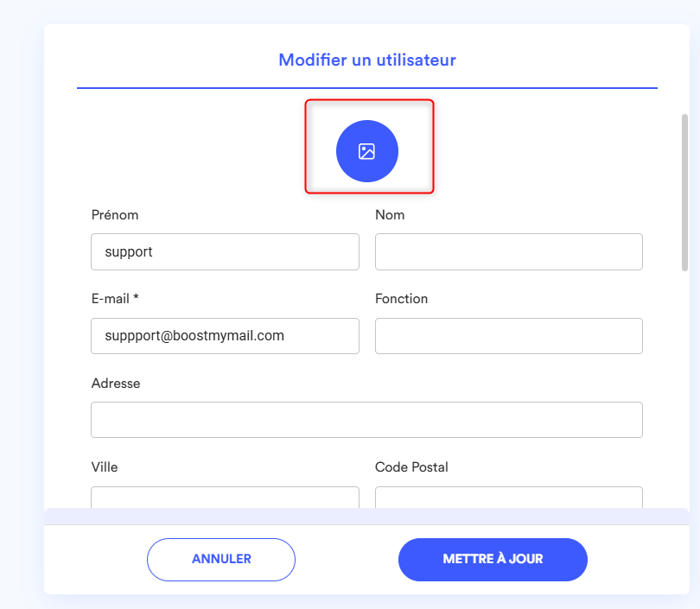700x609 pixels.
Task: Click the vertical scrollbar thumb
Action: 684,193
